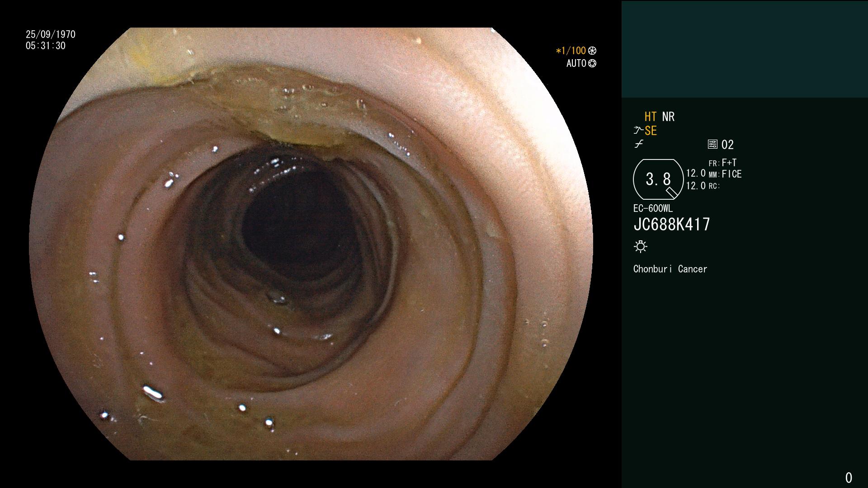Click the FR: F+T freeze setting
This screenshot has width=868, height=488.
[722, 163]
